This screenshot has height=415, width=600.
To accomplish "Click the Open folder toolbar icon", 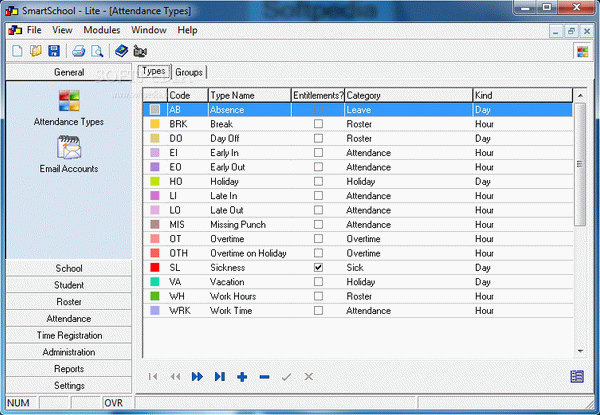I will [36, 51].
